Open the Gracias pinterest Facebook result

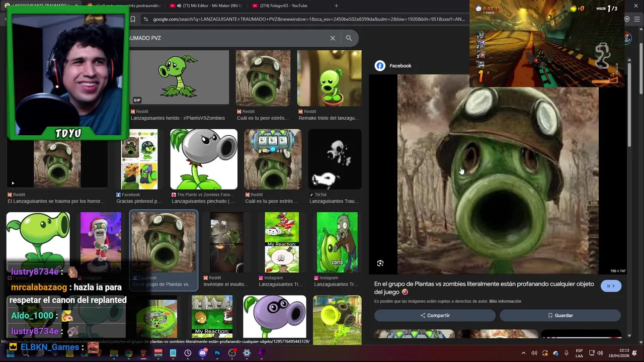pos(139,159)
